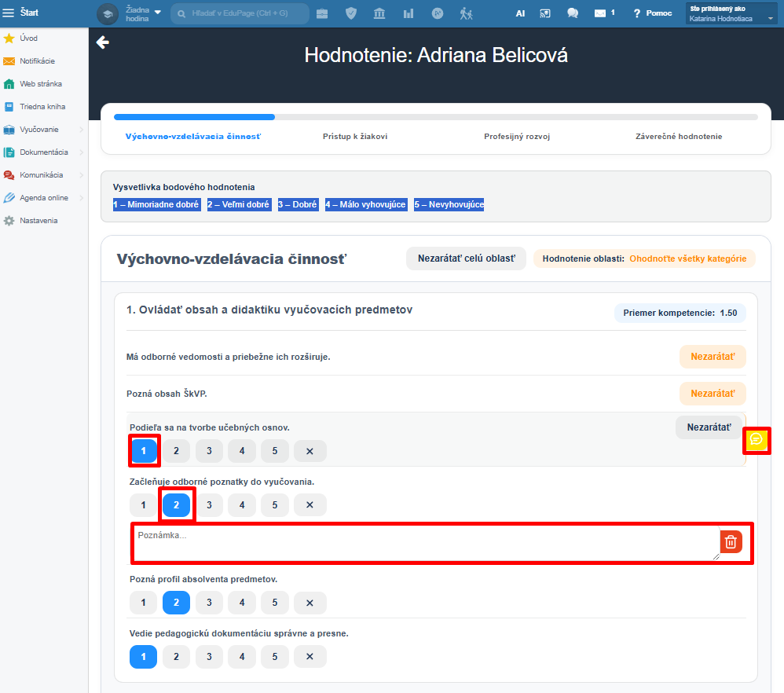Select rating 1 for Pozná profil absolventa predmetov
The width and height of the screenshot is (784, 693).
point(144,603)
